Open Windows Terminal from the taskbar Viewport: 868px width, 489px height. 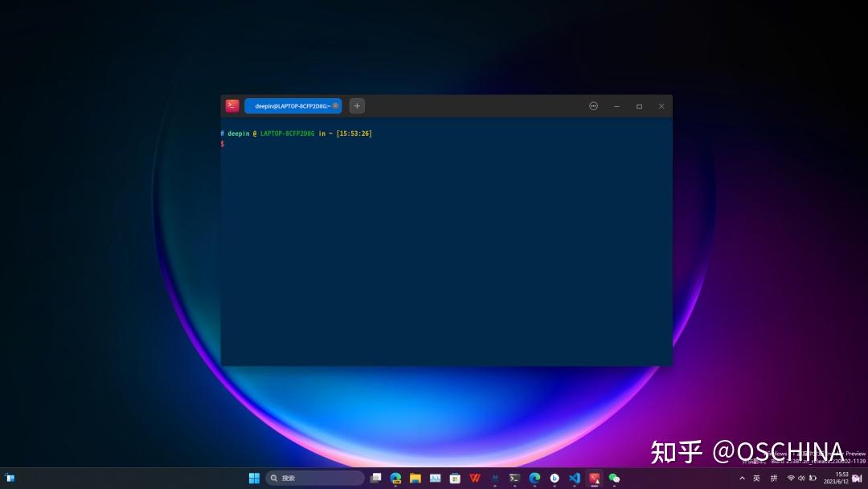point(514,477)
